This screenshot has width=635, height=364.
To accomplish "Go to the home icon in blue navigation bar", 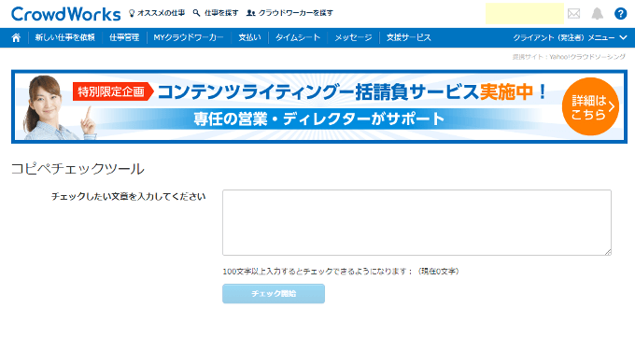I will (16, 37).
